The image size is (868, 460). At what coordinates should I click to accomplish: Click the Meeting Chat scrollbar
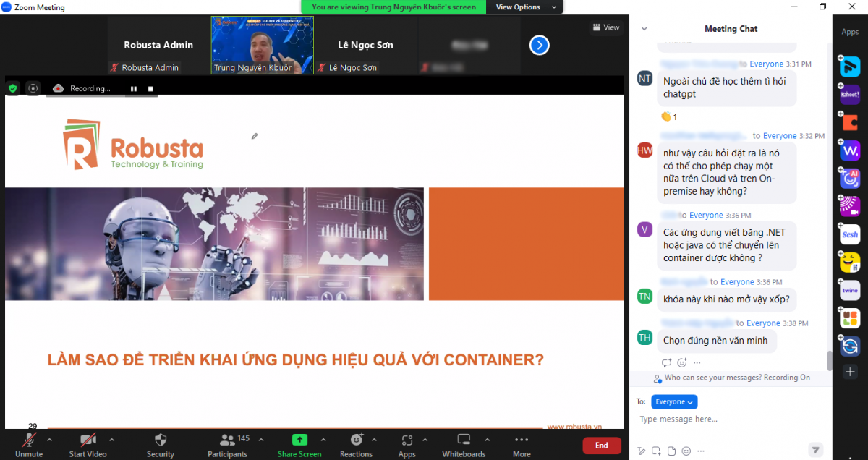click(830, 360)
